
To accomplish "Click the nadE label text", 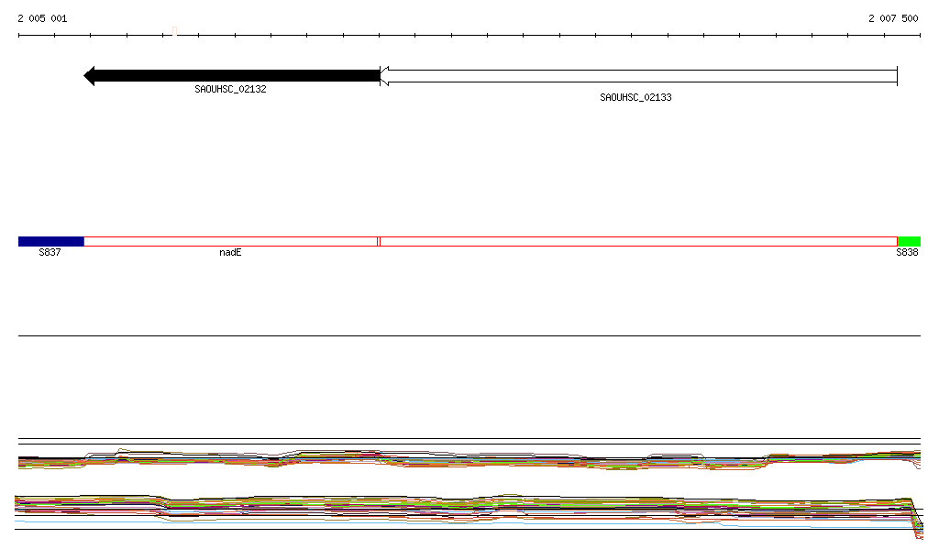I will tap(230, 252).
